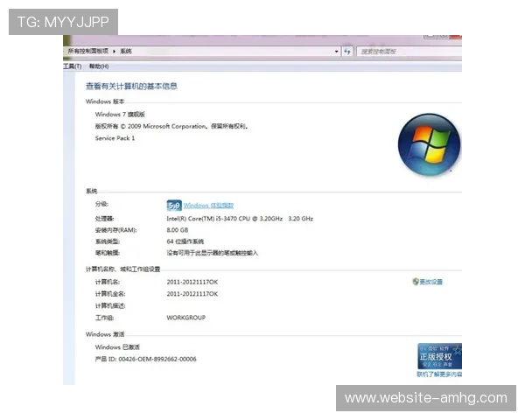This screenshot has height=420, width=525.
Task: Click the 计算机名称、域和工作组设置 section header
Action: 122,269
